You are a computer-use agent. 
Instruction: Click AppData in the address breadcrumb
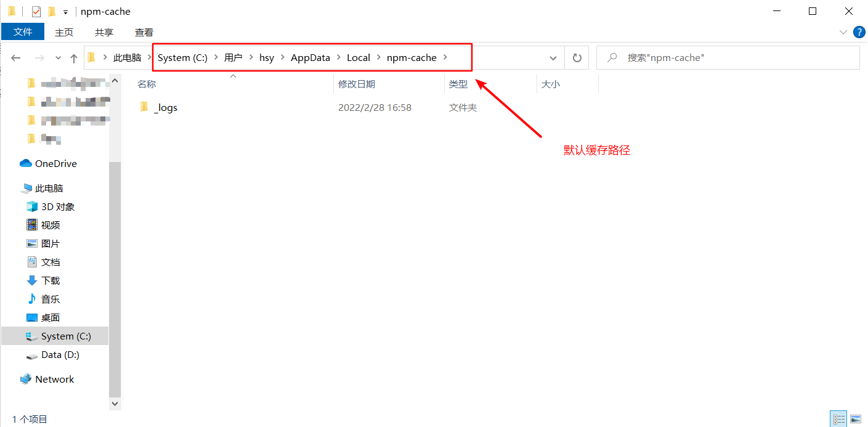[310, 58]
